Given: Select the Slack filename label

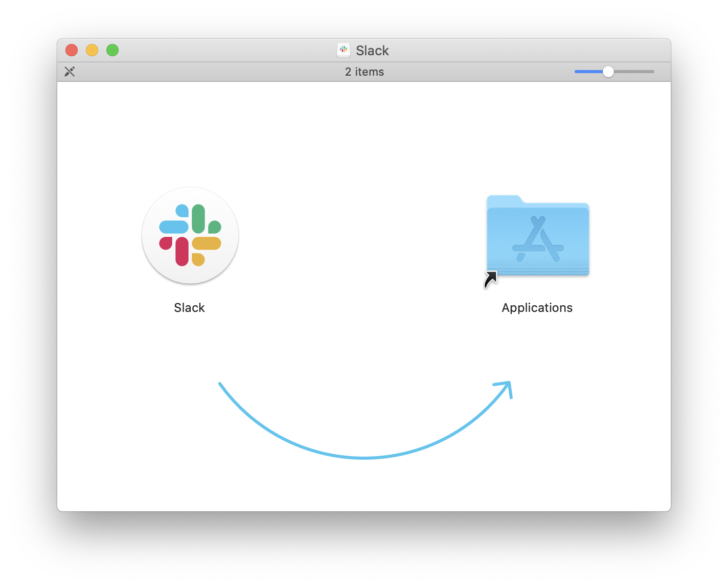Looking at the screenshot, I should 189,307.
